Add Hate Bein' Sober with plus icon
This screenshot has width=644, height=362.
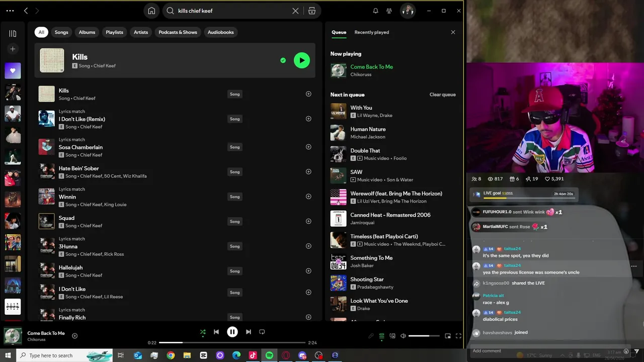click(308, 171)
